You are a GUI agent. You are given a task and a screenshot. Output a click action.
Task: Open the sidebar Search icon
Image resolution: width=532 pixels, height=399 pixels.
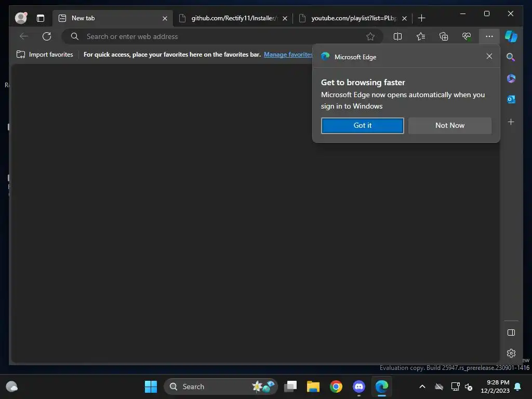(x=511, y=57)
